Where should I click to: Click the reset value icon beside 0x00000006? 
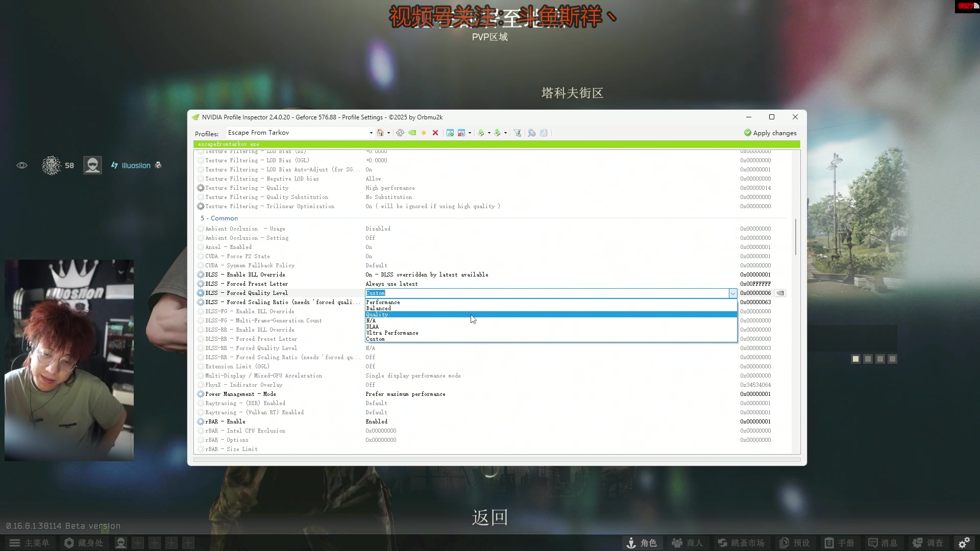(780, 293)
